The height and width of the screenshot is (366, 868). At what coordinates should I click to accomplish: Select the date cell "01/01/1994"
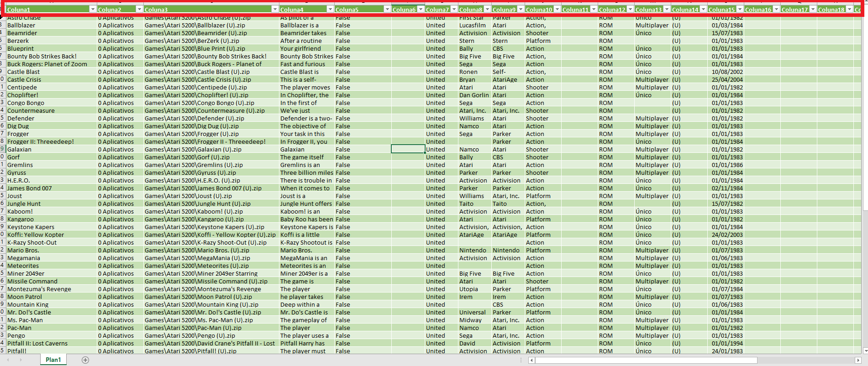(726, 343)
